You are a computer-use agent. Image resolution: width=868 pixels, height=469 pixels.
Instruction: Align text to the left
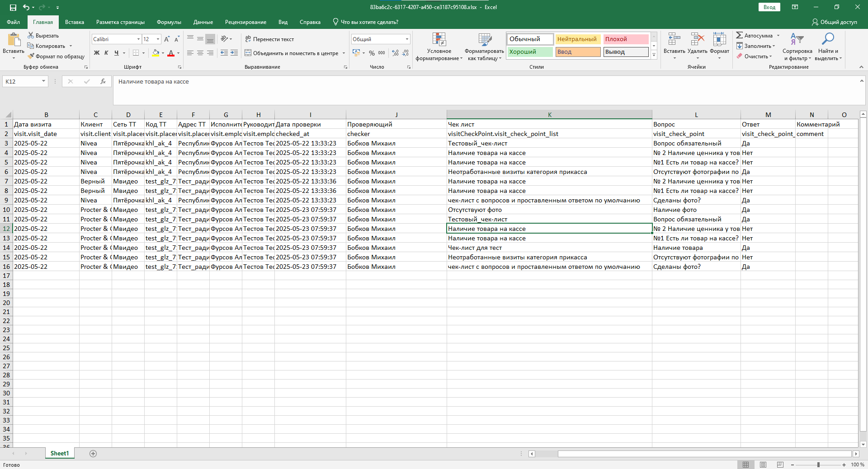point(190,53)
